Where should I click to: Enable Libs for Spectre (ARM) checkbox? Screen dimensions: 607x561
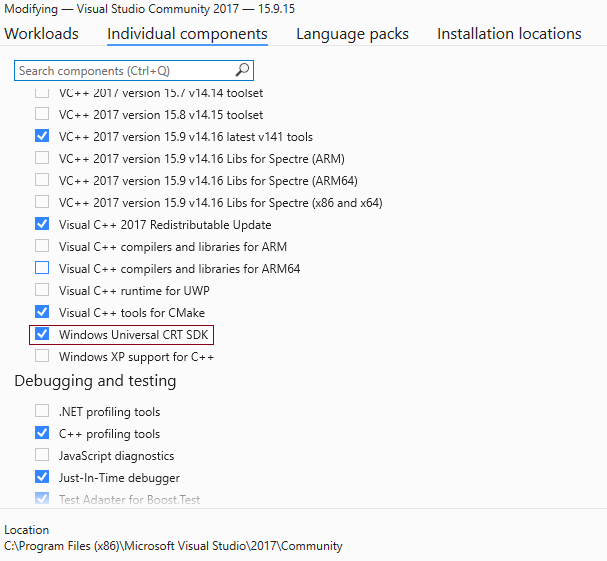(x=42, y=158)
